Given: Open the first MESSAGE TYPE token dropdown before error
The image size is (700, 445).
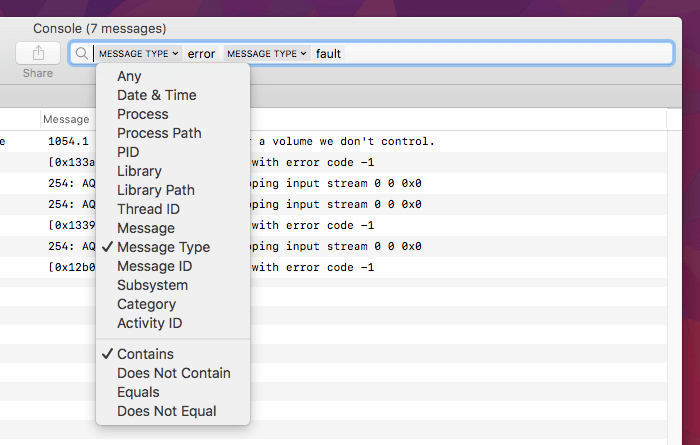Looking at the screenshot, I should tap(138, 54).
